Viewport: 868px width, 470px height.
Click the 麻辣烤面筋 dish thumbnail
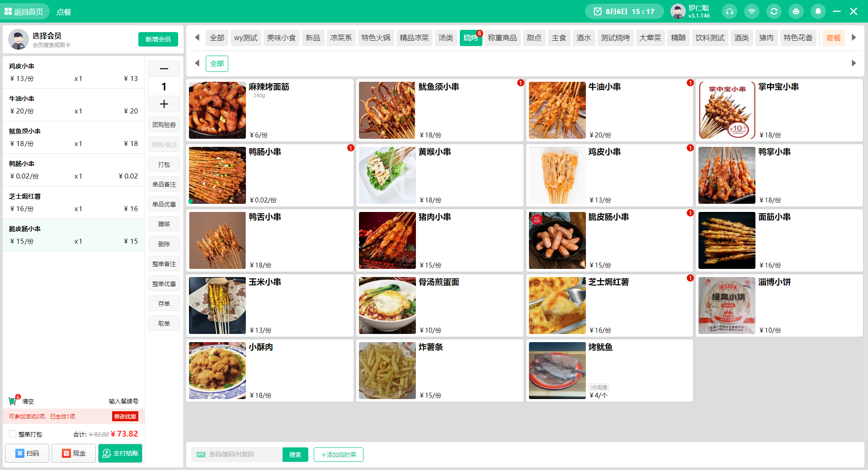click(x=217, y=110)
